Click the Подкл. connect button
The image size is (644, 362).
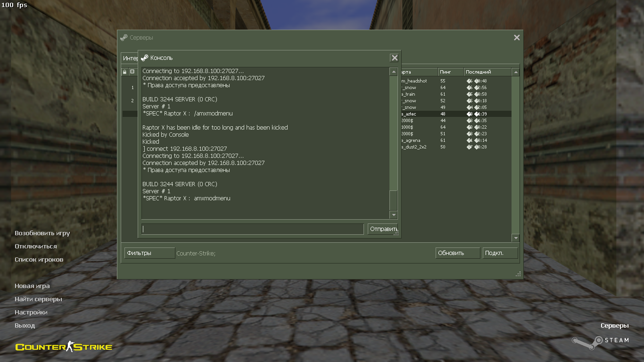pyautogui.click(x=501, y=253)
